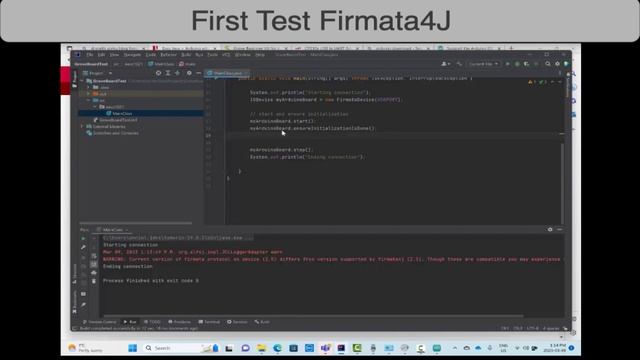The width and height of the screenshot is (640, 360).
Task: Open the Services tool window
Action: tap(237, 322)
